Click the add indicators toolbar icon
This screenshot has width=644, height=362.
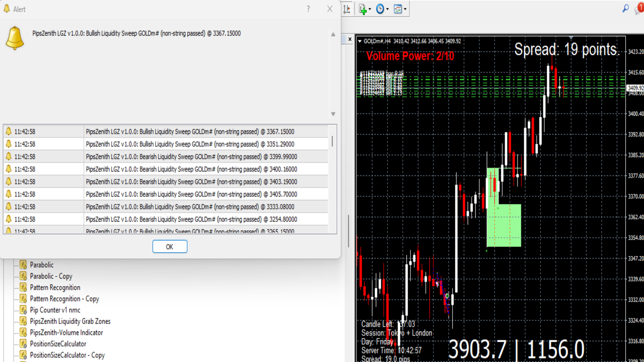pyautogui.click(x=362, y=9)
